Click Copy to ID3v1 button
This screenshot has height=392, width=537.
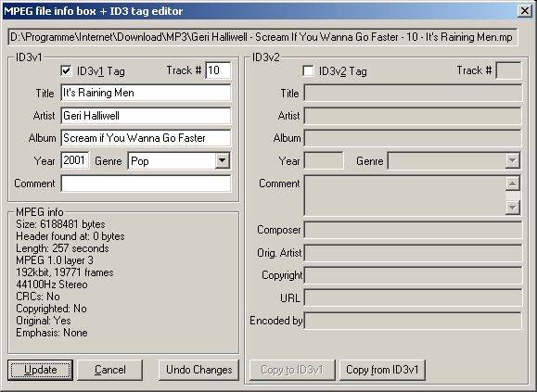[292, 370]
